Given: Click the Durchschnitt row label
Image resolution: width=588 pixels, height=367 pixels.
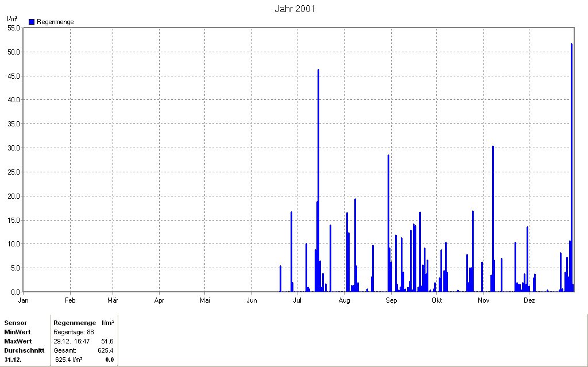Looking at the screenshot, I should (24, 350).
